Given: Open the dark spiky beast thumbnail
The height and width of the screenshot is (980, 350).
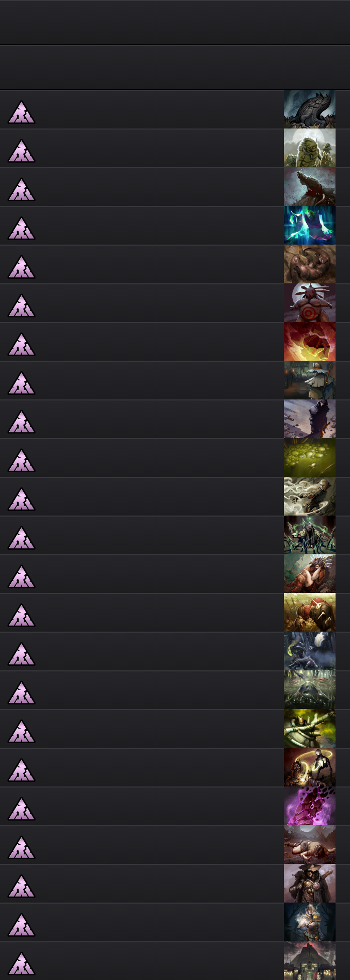Looking at the screenshot, I should [x=310, y=109].
